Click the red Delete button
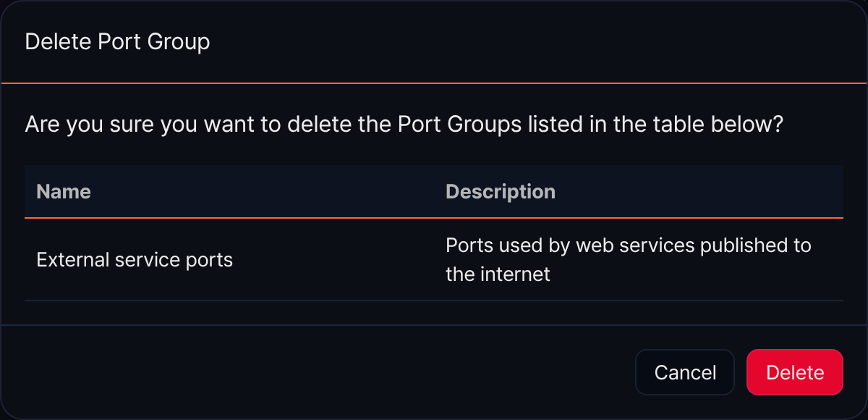Viewport: 868px width, 420px height. [x=794, y=372]
